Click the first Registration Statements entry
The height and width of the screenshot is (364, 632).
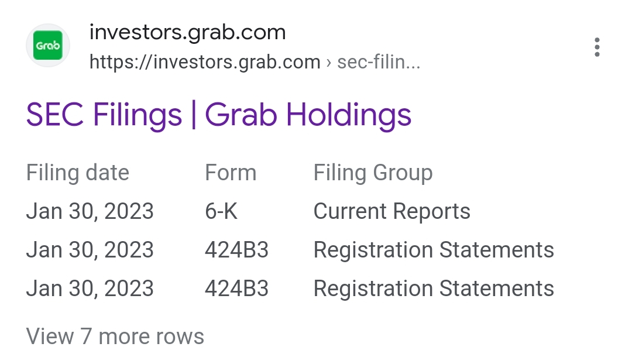(x=434, y=250)
